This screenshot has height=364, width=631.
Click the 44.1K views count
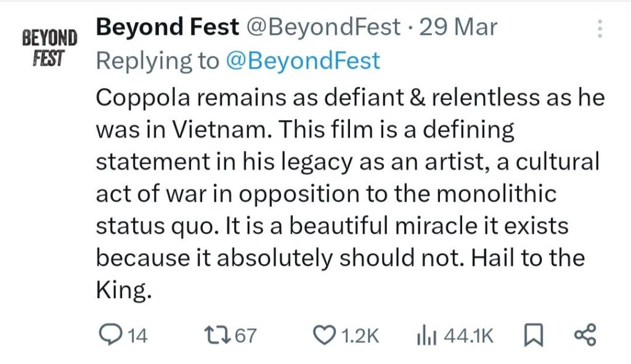(468, 336)
